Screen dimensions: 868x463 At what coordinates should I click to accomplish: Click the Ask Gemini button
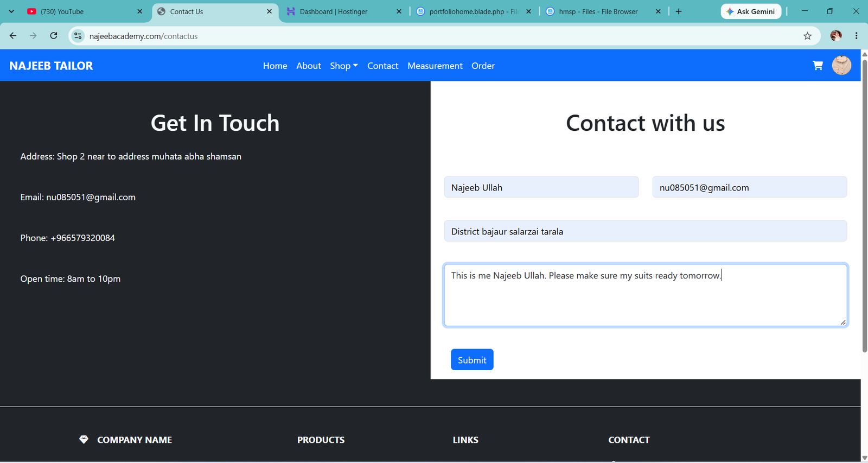tap(751, 11)
